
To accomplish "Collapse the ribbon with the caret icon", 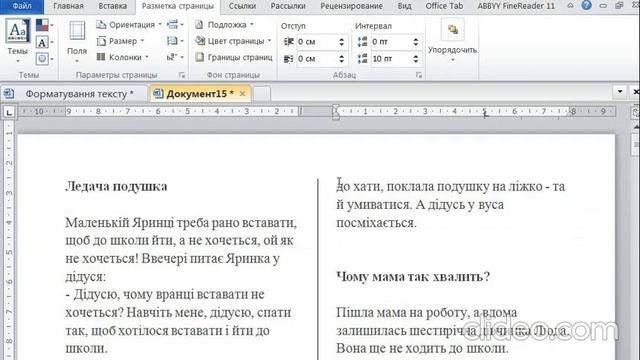I will 571,6.
